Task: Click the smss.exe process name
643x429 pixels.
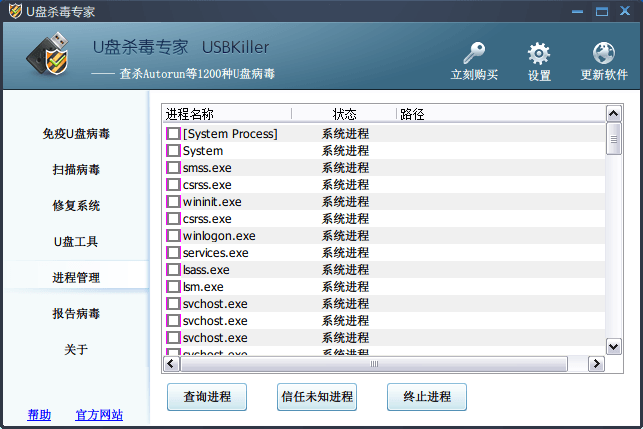Action: coord(207,168)
